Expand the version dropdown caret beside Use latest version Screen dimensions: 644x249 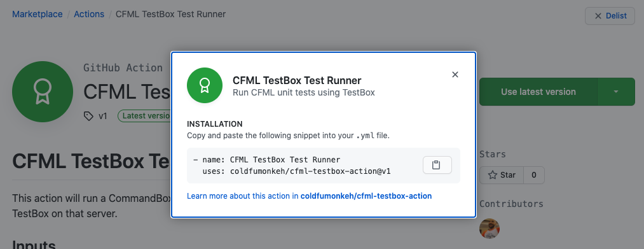[x=615, y=92]
